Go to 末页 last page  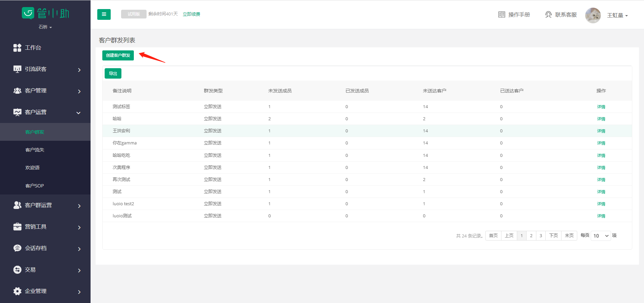(x=569, y=235)
